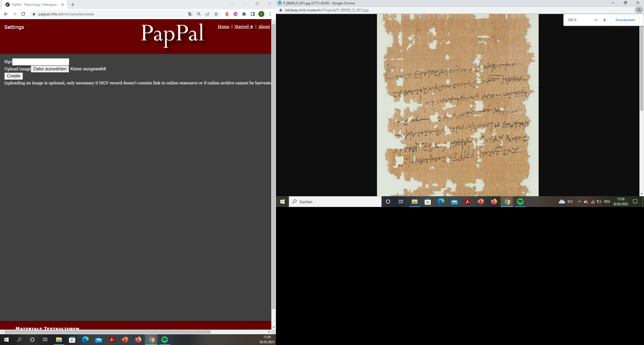644x345 pixels.
Task: Open search magnifier in bottom-left taskbar
Action: click(19, 340)
